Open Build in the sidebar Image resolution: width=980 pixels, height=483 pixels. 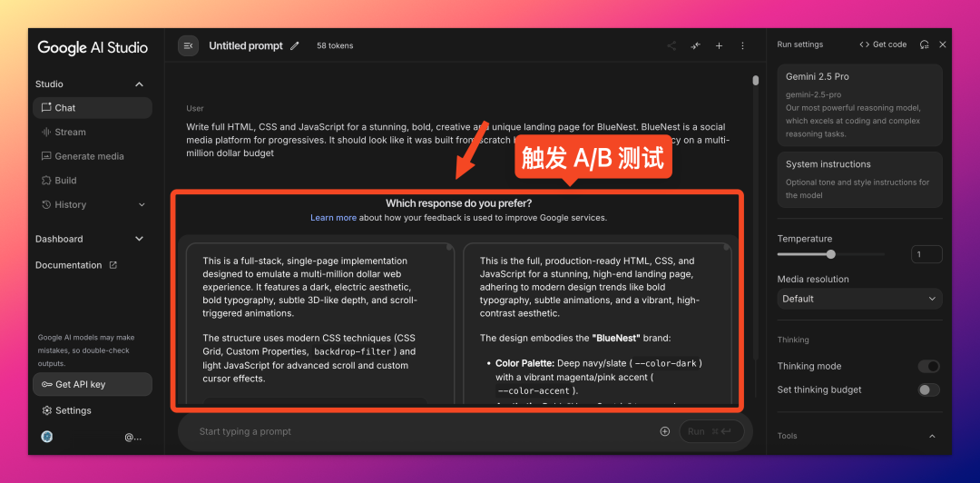[x=93, y=180]
